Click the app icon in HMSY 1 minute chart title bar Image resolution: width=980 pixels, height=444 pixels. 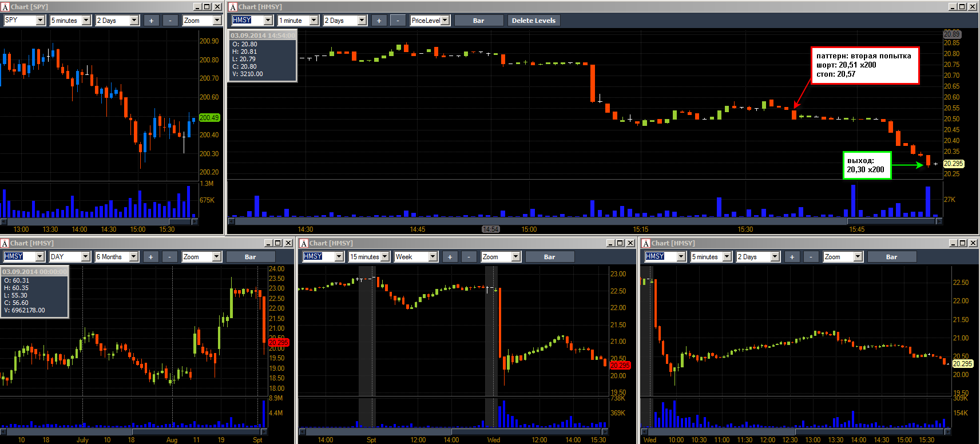click(233, 7)
